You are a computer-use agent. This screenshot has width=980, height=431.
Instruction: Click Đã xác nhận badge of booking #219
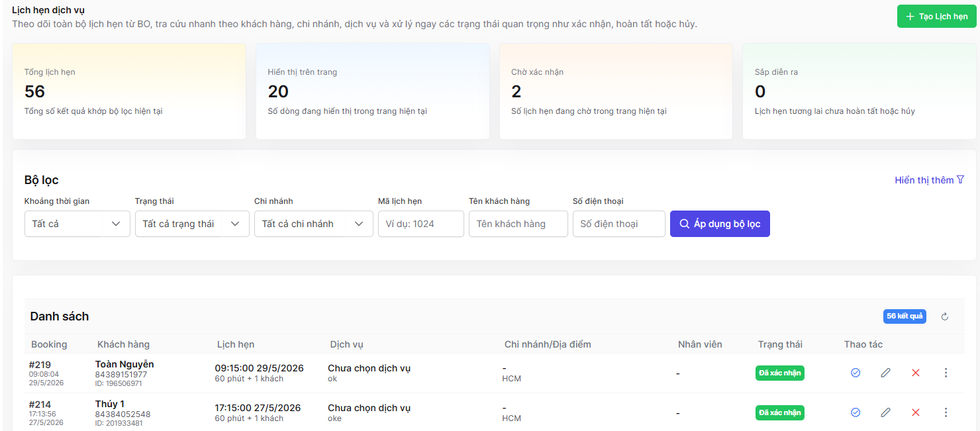pos(780,373)
